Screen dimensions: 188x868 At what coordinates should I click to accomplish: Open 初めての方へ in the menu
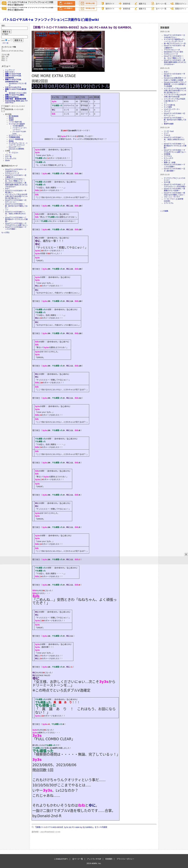tap(10, 72)
